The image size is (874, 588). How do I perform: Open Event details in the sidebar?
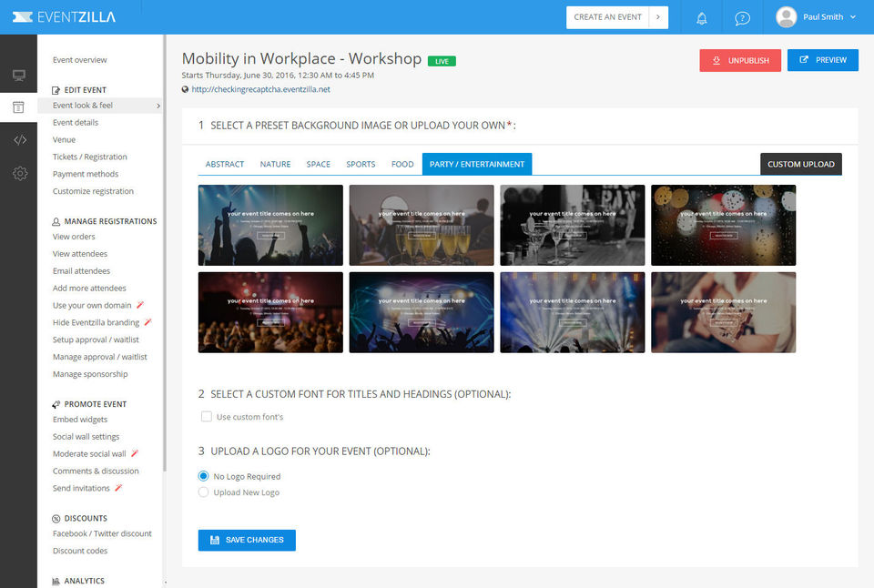click(76, 123)
